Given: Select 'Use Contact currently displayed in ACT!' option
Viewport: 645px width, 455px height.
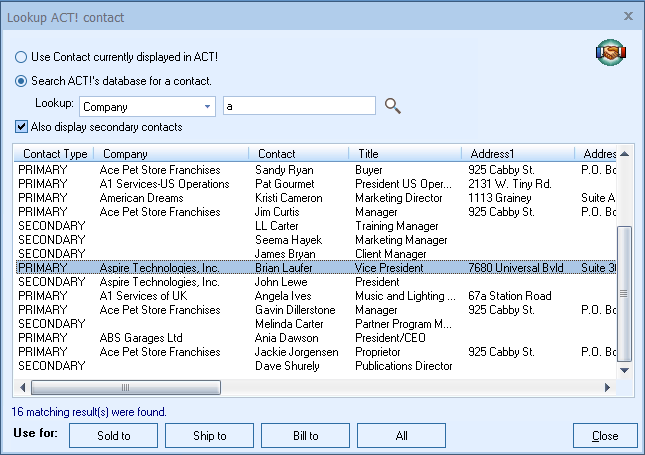Looking at the screenshot, I should (21, 58).
